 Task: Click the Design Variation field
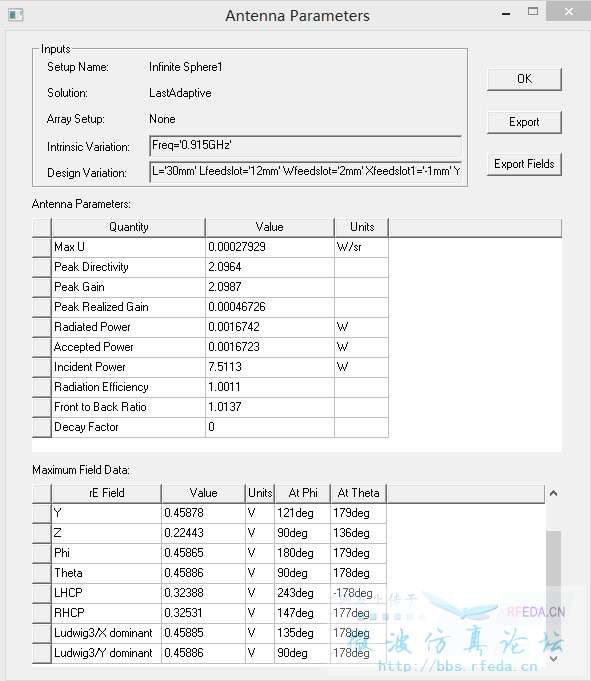(x=305, y=172)
